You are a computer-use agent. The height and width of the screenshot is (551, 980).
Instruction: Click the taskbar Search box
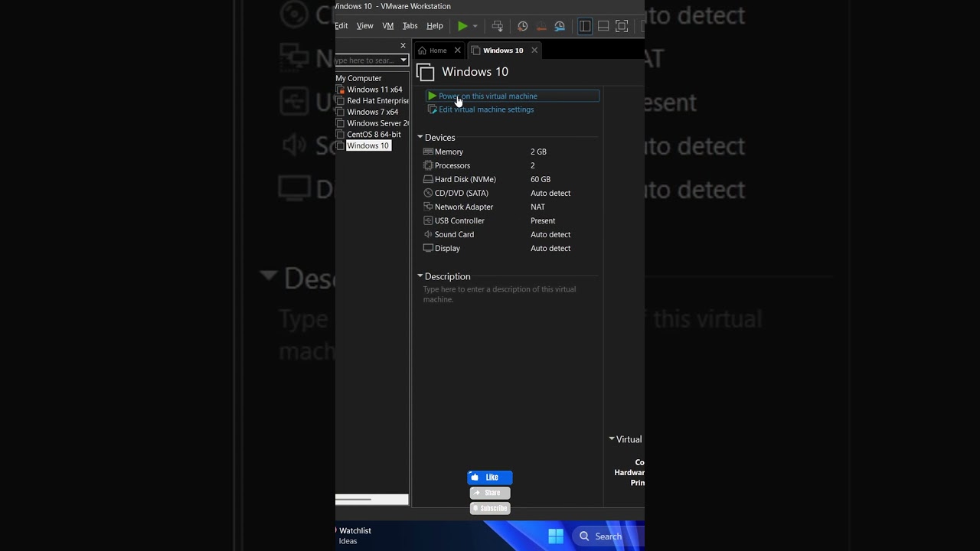click(609, 536)
